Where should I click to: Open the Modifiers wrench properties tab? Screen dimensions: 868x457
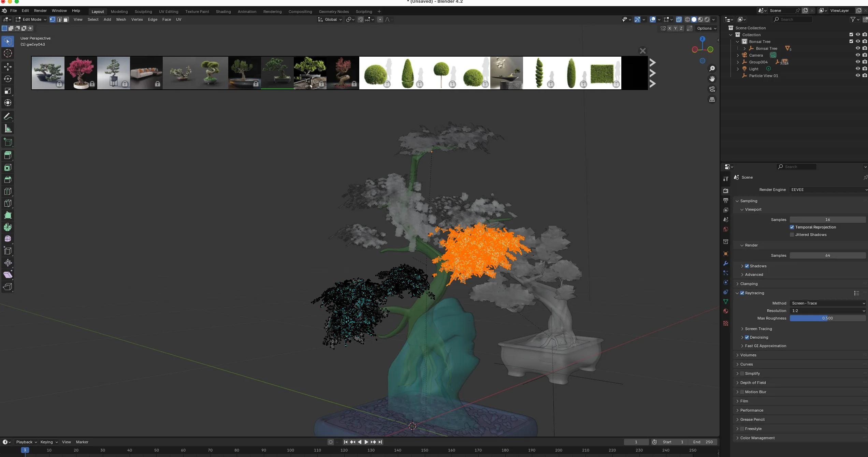pyautogui.click(x=726, y=263)
